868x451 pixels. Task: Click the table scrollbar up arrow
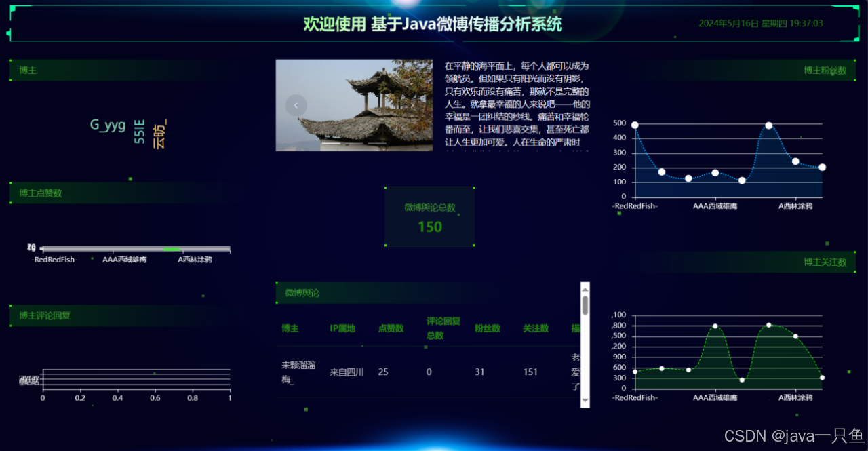pyautogui.click(x=585, y=288)
